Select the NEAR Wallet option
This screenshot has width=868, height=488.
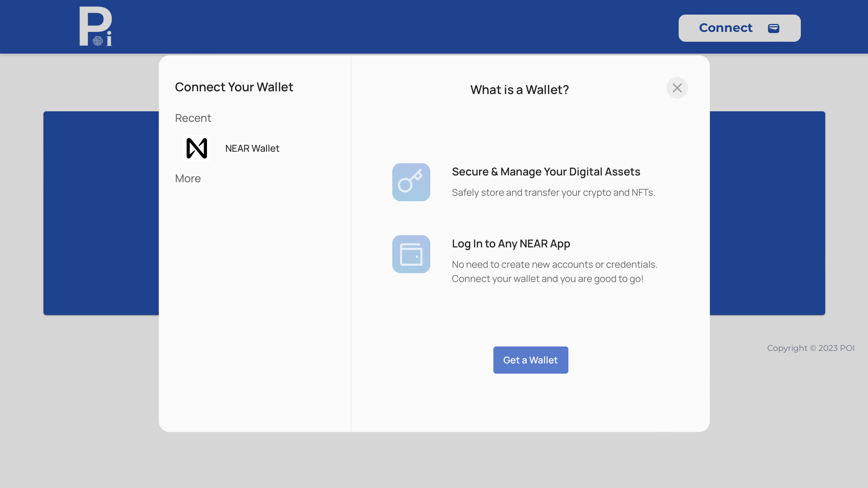pyautogui.click(x=252, y=148)
